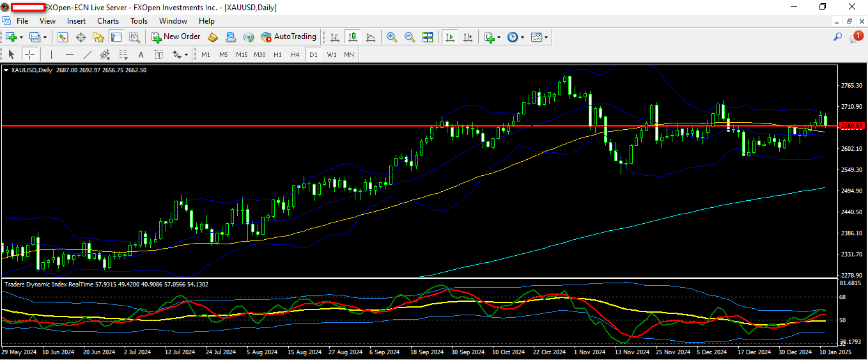The image size is (868, 360).
Task: Select the horizontal line tool
Action: pyautogui.click(x=69, y=54)
